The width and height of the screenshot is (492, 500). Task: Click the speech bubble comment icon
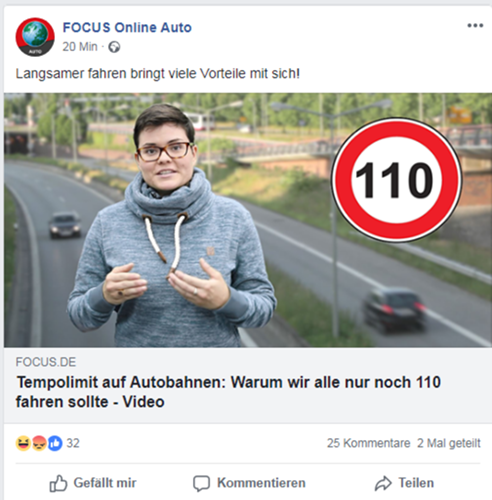coord(202,484)
